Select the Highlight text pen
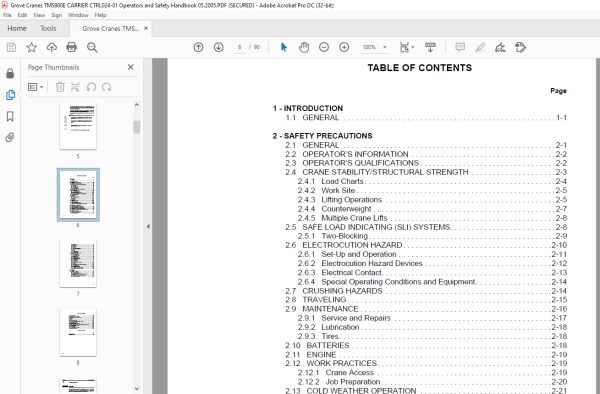The image size is (600, 394). [x=480, y=47]
